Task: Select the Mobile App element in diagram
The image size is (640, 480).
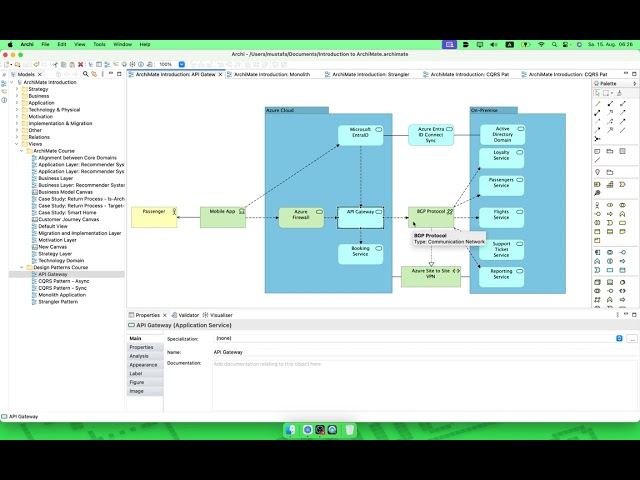Action: pyautogui.click(x=223, y=217)
